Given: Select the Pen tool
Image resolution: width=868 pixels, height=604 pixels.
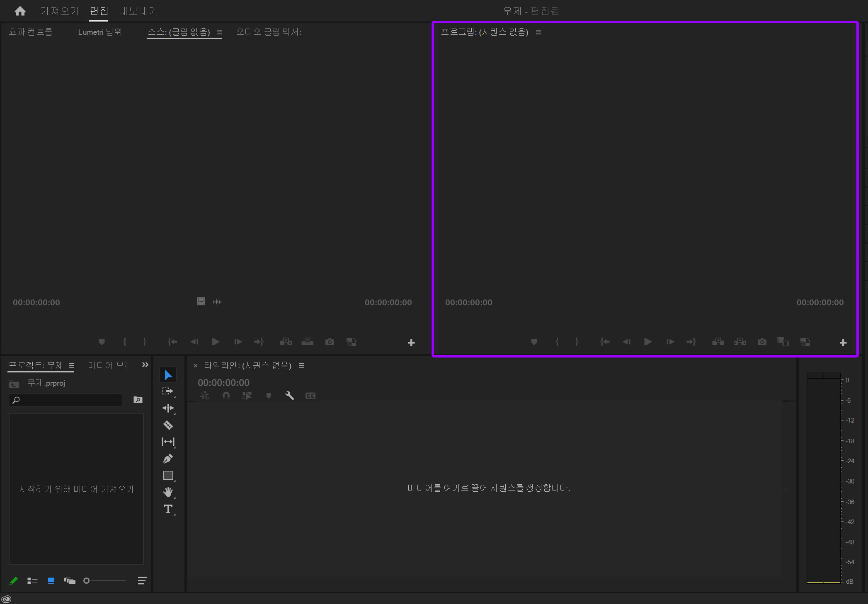Looking at the screenshot, I should pyautogui.click(x=168, y=459).
